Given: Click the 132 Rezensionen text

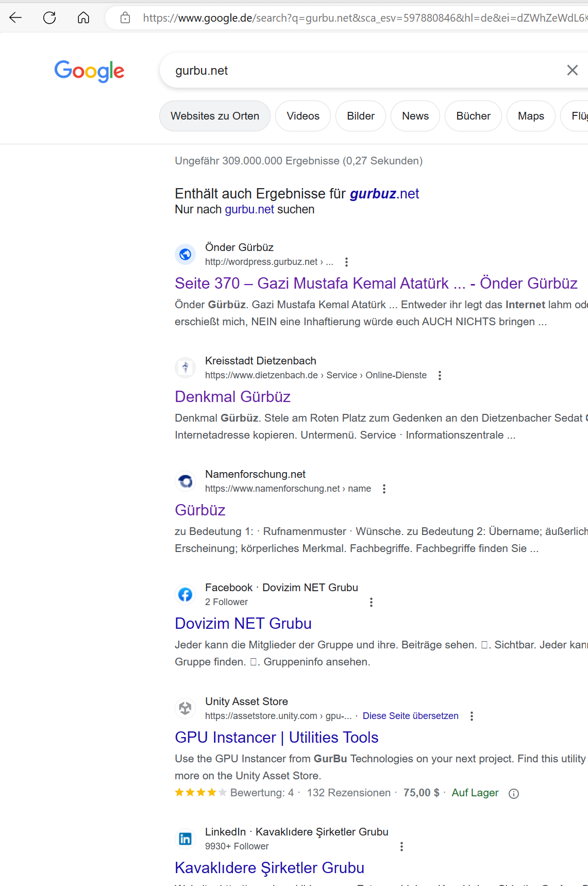Looking at the screenshot, I should (349, 793).
